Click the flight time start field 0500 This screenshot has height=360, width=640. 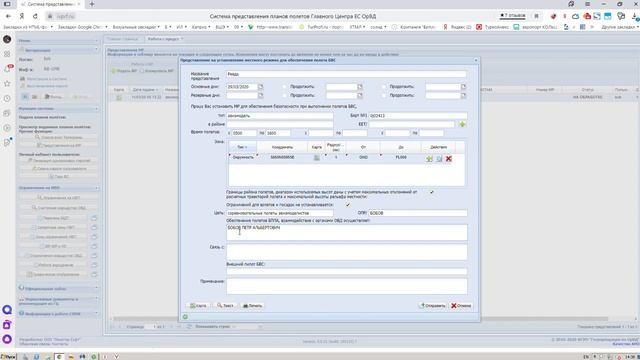pyautogui.click(x=244, y=133)
